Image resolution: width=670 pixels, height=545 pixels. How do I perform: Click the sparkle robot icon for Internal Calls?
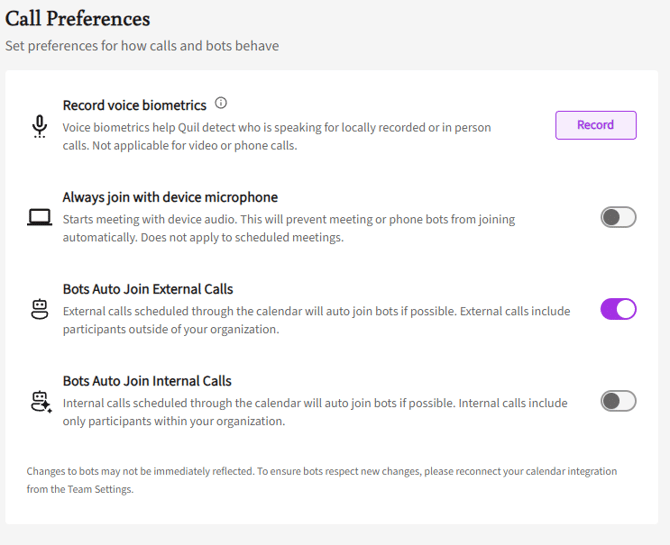(x=40, y=402)
